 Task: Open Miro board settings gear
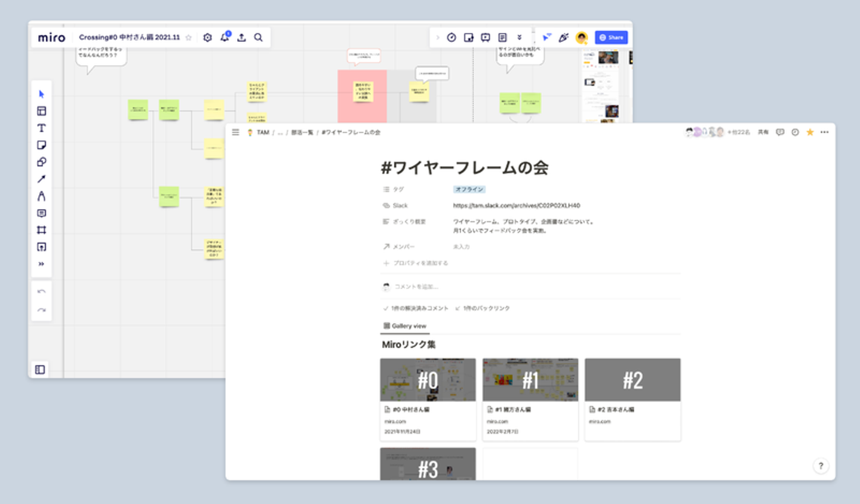tap(207, 38)
